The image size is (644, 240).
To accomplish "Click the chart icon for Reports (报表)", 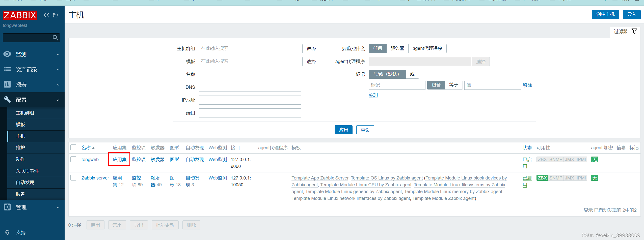I will (x=7, y=84).
